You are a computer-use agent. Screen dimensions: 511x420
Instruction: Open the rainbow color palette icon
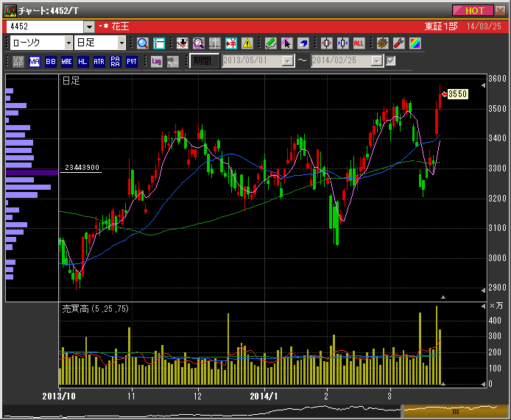point(415,43)
